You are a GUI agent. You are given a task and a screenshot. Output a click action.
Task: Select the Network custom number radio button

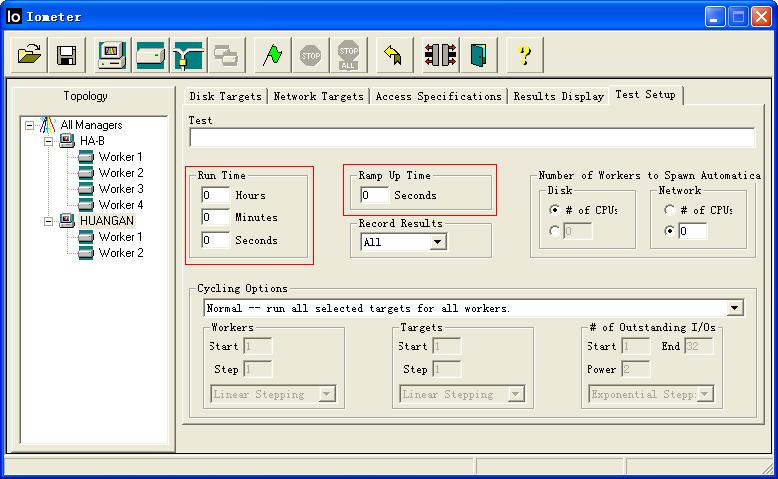[668, 231]
